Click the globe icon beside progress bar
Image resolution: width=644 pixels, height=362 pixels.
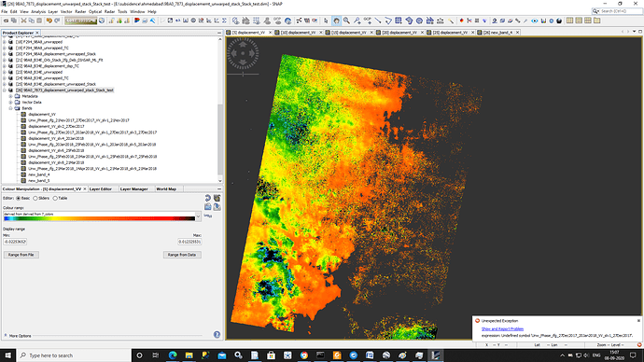(x=102, y=21)
